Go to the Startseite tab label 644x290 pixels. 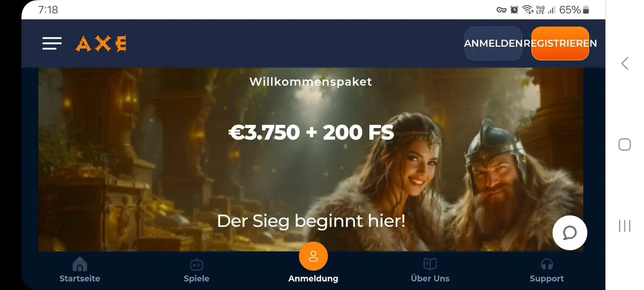(x=80, y=279)
